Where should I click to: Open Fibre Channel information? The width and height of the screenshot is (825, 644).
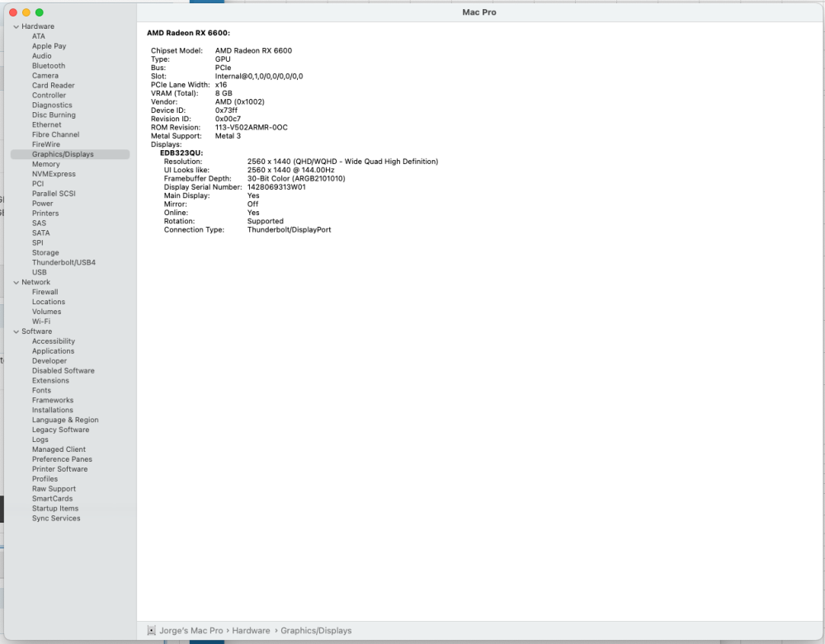56,134
